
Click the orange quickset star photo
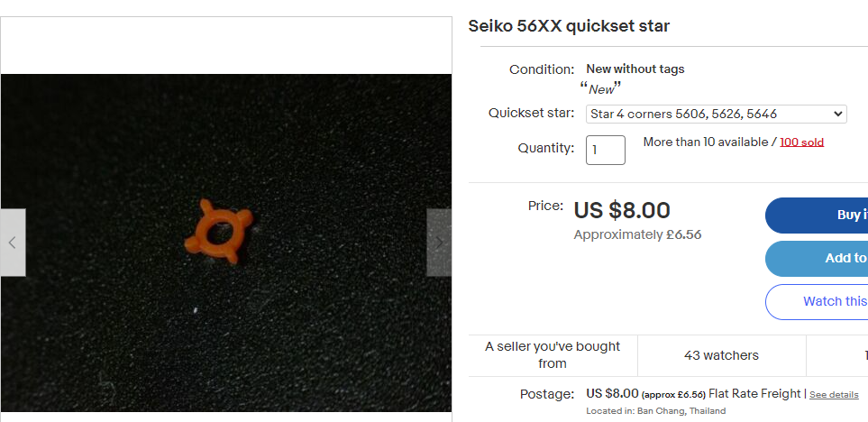[x=222, y=233]
